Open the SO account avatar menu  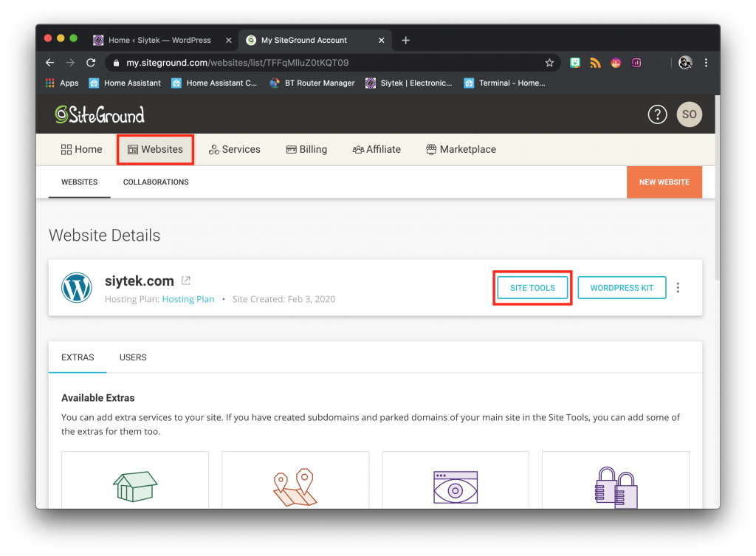pos(689,114)
